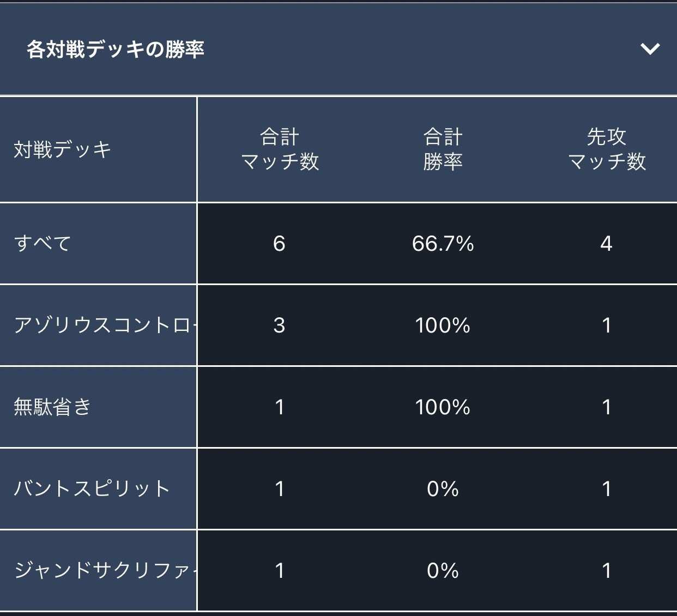The image size is (677, 616).
Task: Click the 0% cell for バントスピリット
Action: [443, 489]
